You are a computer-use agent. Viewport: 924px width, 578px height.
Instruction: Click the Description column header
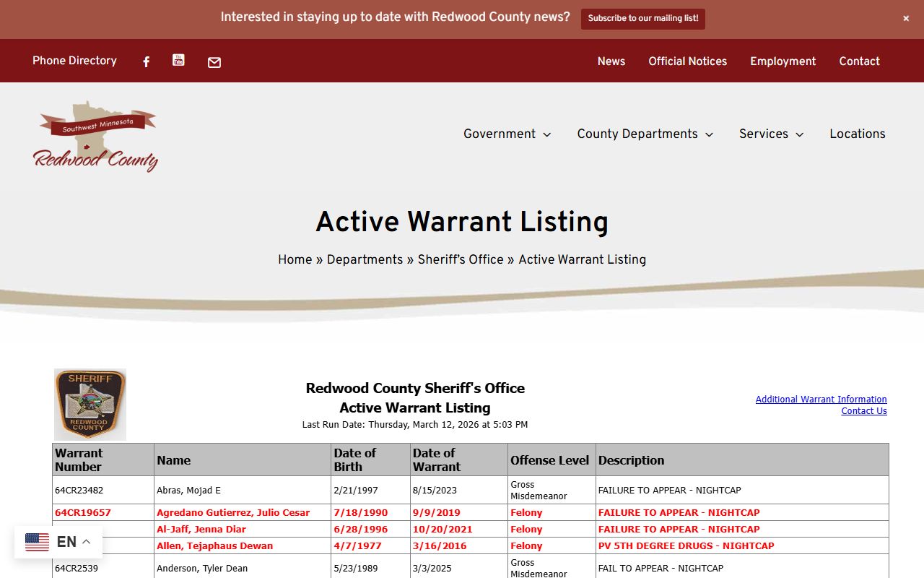(742, 460)
